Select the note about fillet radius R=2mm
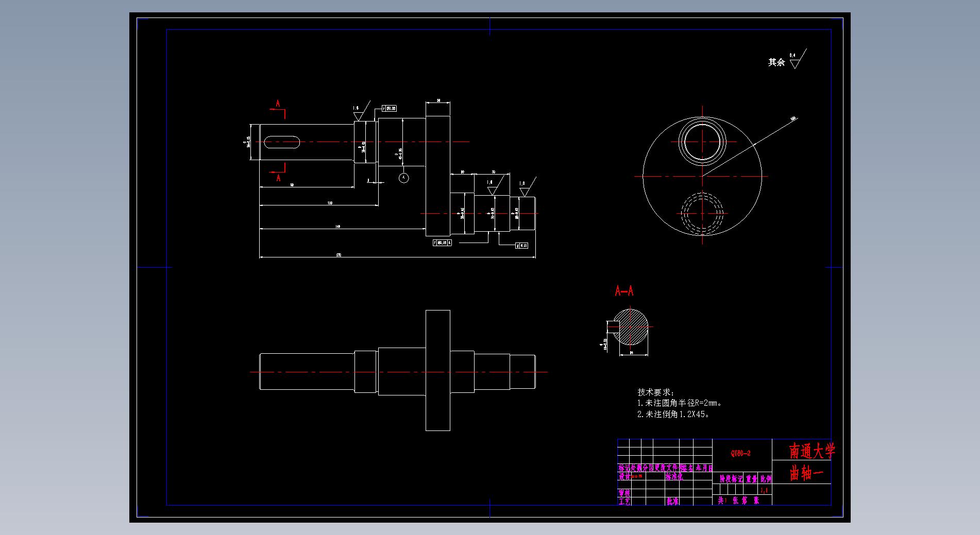980x535 pixels. pos(679,403)
